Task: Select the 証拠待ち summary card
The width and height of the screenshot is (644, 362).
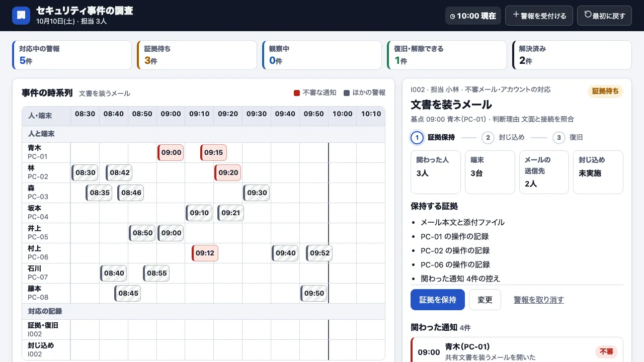Action: pyautogui.click(x=197, y=55)
